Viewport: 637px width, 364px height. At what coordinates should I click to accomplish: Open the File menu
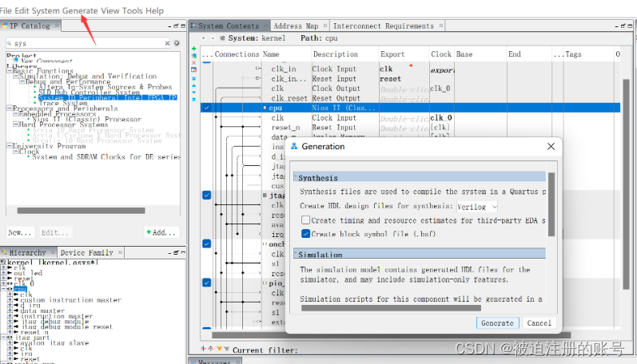(x=6, y=10)
